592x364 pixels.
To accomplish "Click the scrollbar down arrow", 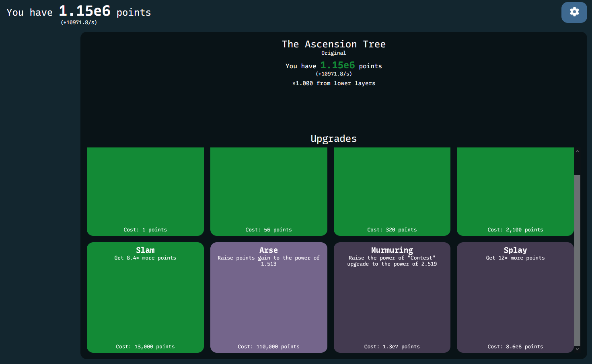I will [x=578, y=349].
